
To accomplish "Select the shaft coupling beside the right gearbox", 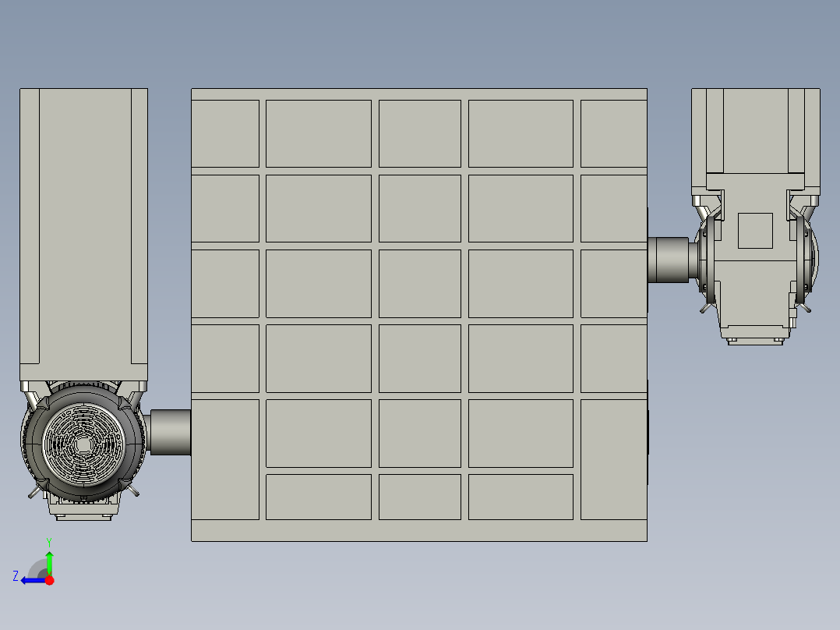I will pos(668,260).
